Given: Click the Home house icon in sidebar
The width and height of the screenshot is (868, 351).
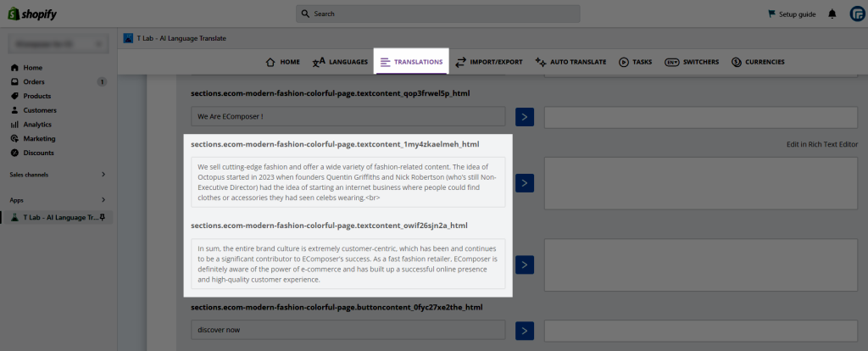Looking at the screenshot, I should [15, 68].
